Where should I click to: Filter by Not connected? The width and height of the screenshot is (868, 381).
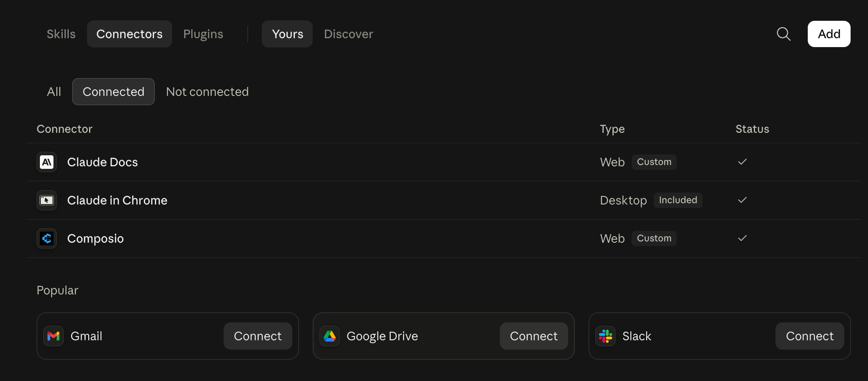tap(207, 92)
